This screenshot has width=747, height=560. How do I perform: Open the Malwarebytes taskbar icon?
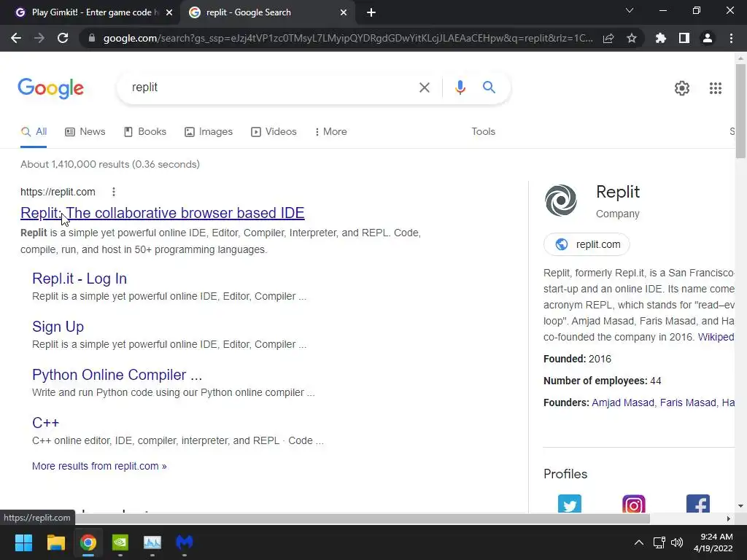(185, 542)
